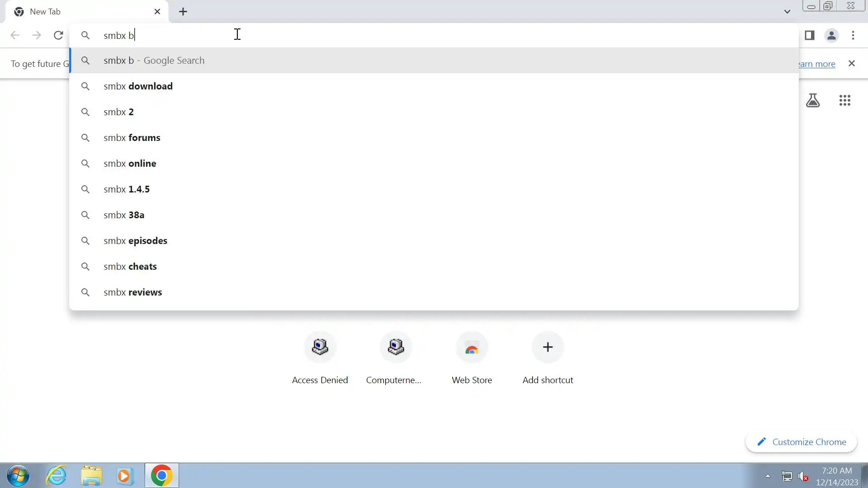This screenshot has width=868, height=488.
Task: Click the Add shortcut plus button
Action: pos(547,347)
